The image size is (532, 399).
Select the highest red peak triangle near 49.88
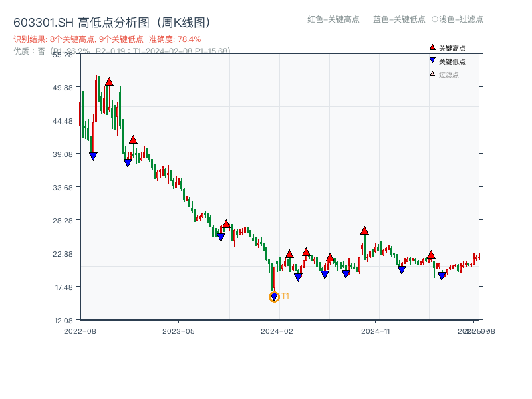click(x=109, y=82)
